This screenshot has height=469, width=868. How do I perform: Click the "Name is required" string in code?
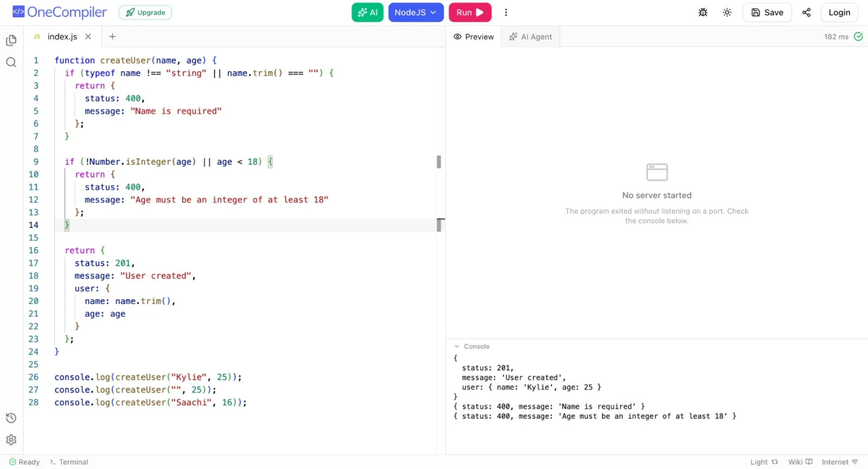176,111
